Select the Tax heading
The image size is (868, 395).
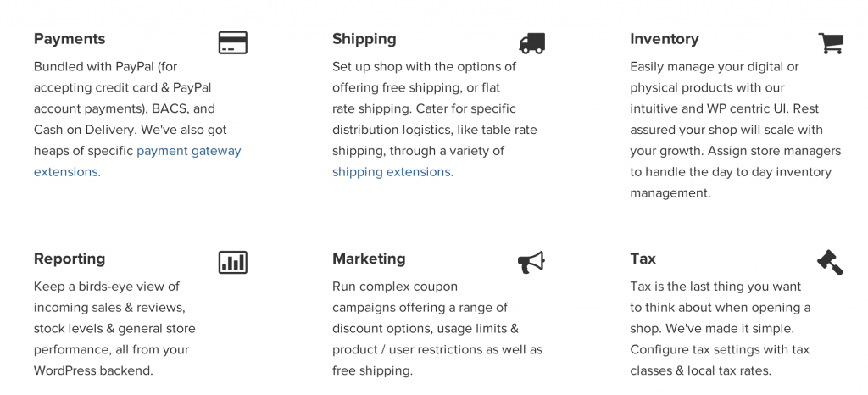tap(643, 259)
